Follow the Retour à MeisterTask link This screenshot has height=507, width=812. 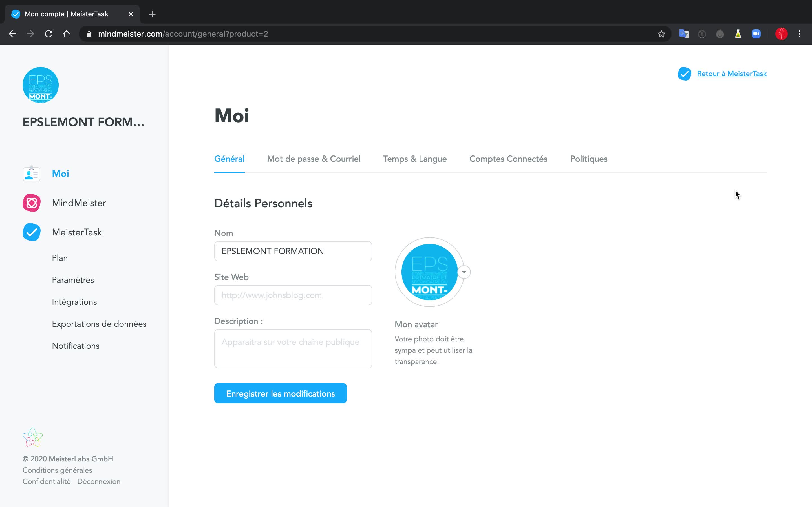(731, 74)
